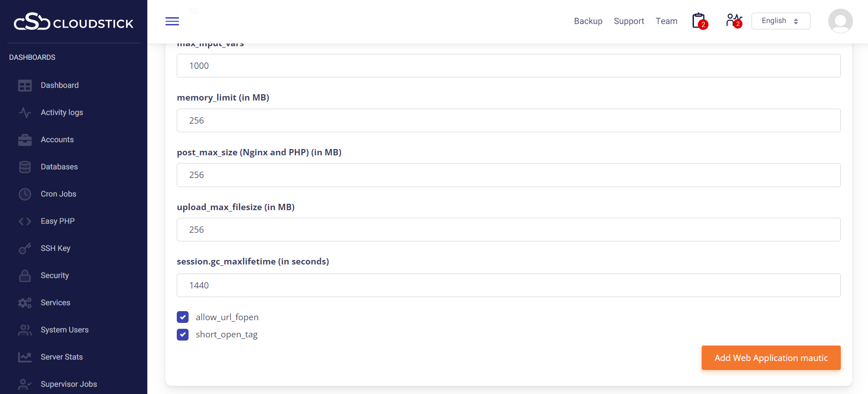Screen dimensions: 868x394
Task: Open the Backup link
Action: pos(588,21)
